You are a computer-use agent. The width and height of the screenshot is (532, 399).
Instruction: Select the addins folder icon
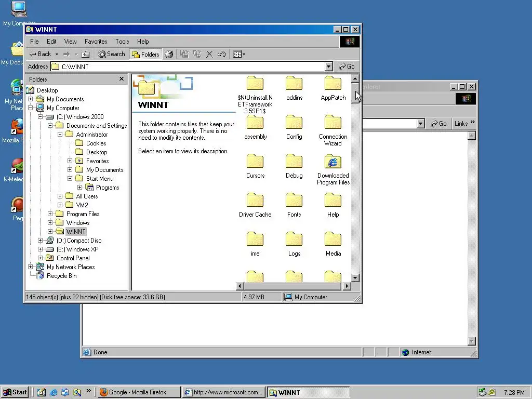294,83
